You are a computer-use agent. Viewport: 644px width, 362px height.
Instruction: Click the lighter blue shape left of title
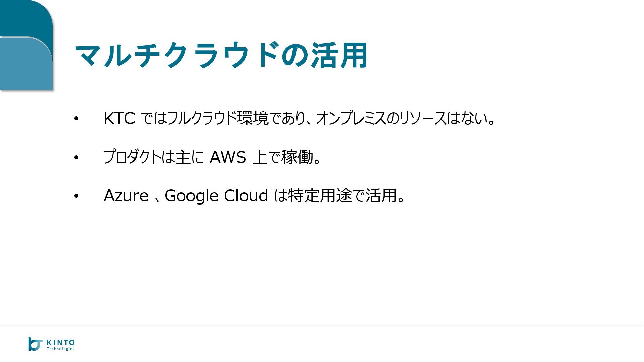[x=25, y=64]
